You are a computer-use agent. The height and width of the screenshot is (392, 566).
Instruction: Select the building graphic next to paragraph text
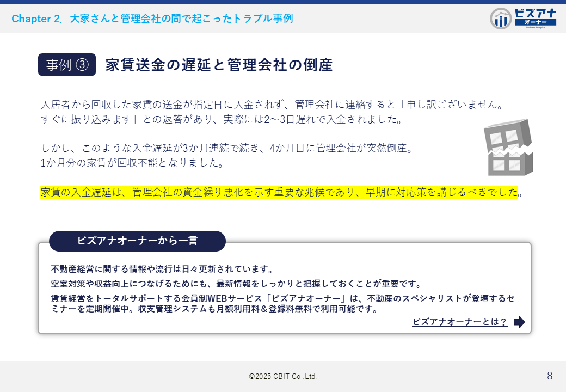pos(508,148)
